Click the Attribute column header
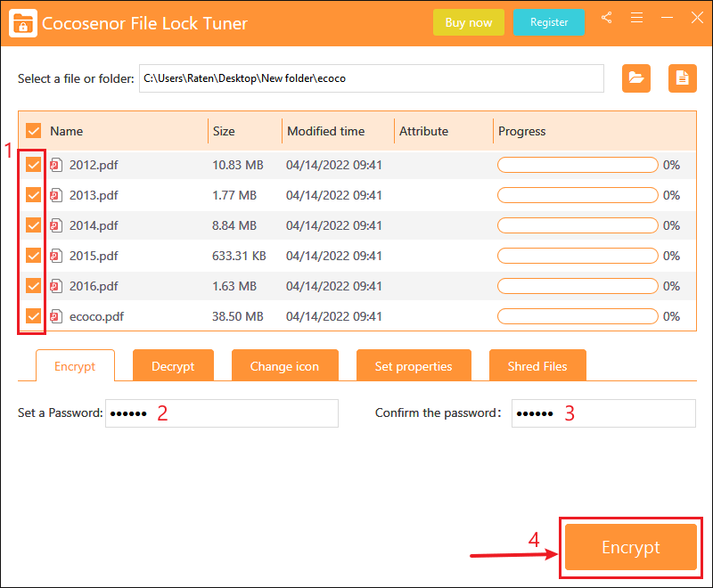 423,131
